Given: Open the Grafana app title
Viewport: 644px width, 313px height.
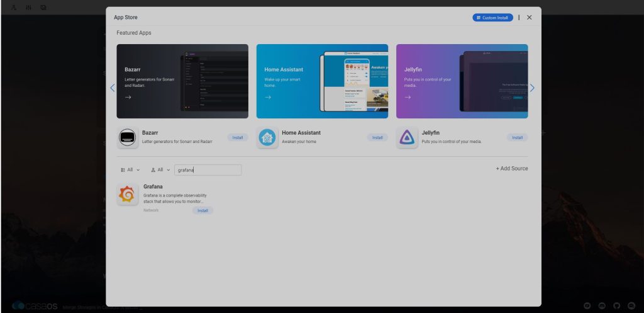Looking at the screenshot, I should [x=153, y=187].
